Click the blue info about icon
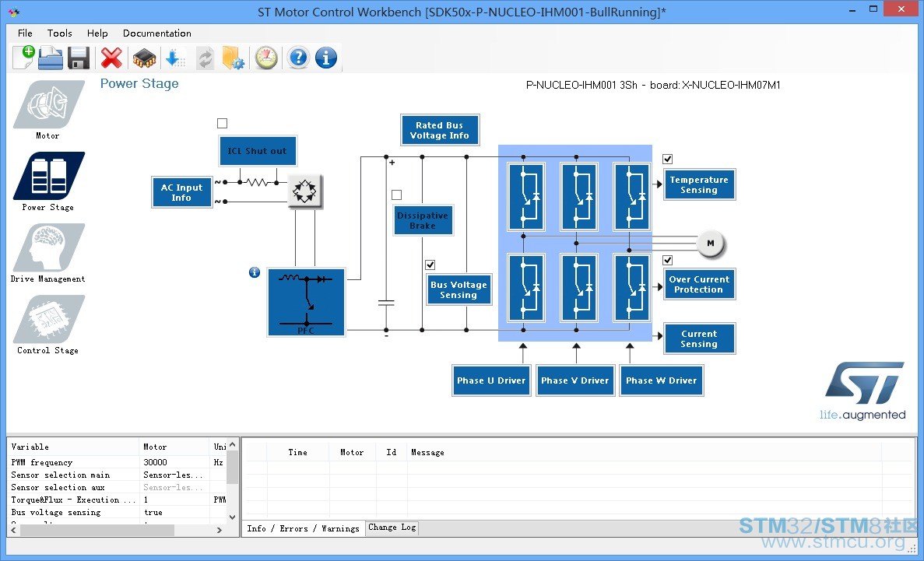Viewport: 924px width, 561px height. click(x=326, y=58)
